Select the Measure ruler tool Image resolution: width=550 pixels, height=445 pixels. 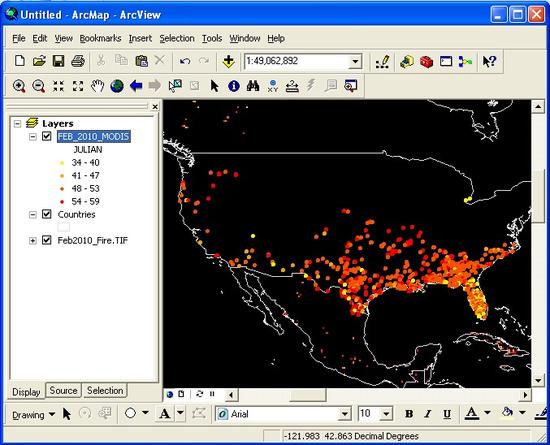pos(292,86)
